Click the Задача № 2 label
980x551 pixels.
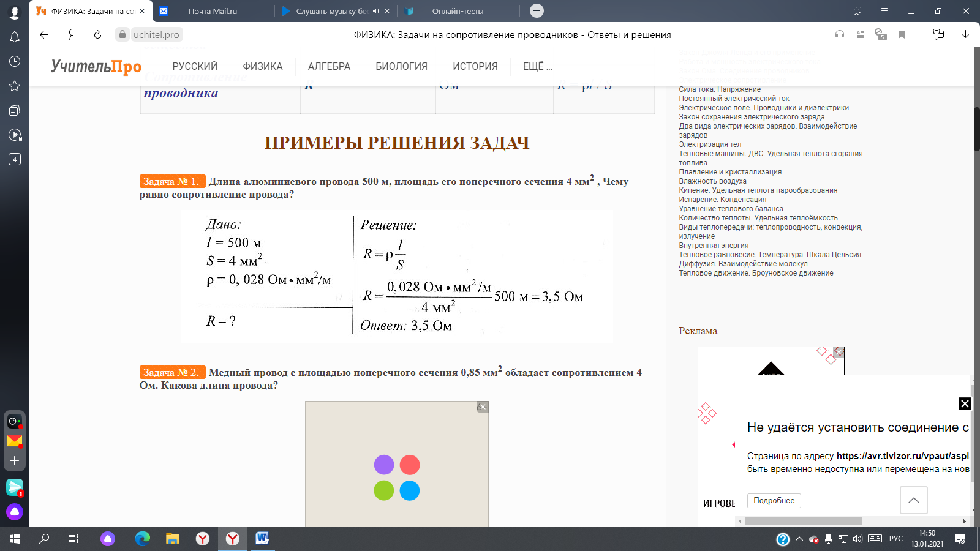click(171, 372)
